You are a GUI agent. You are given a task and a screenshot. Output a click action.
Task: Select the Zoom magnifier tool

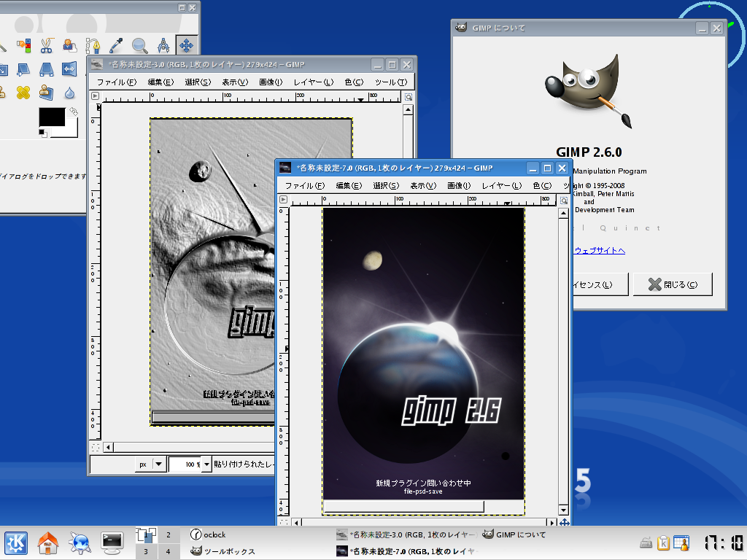[139, 46]
